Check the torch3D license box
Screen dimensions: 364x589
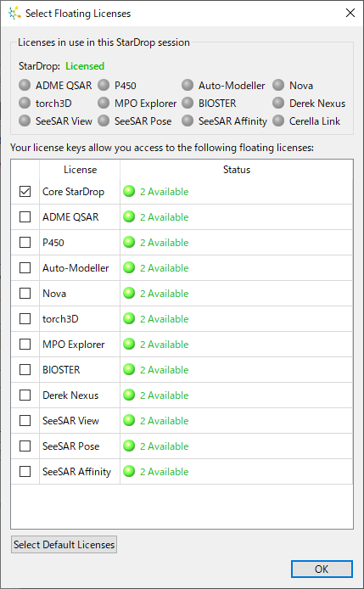click(x=25, y=319)
